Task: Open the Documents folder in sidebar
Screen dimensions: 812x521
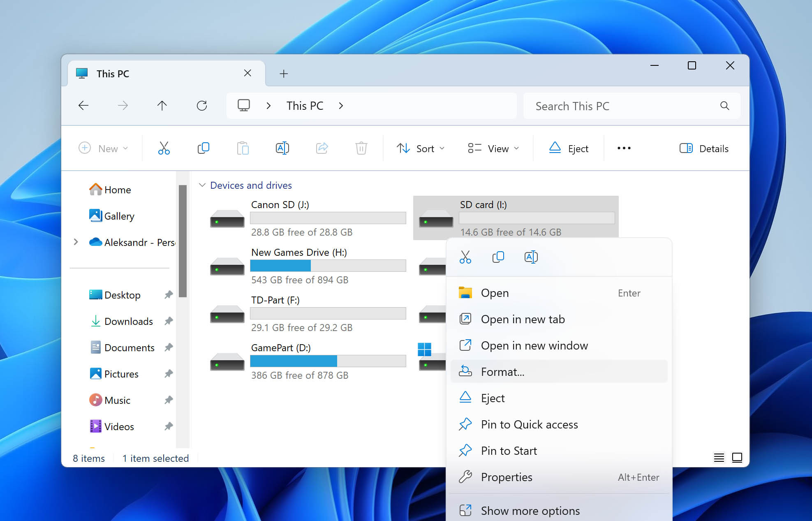Action: pyautogui.click(x=122, y=347)
